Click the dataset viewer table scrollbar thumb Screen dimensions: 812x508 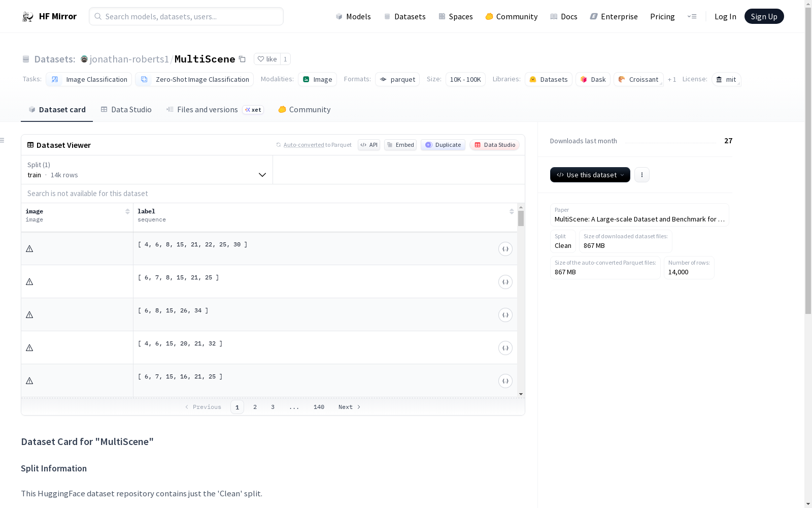pos(521,218)
